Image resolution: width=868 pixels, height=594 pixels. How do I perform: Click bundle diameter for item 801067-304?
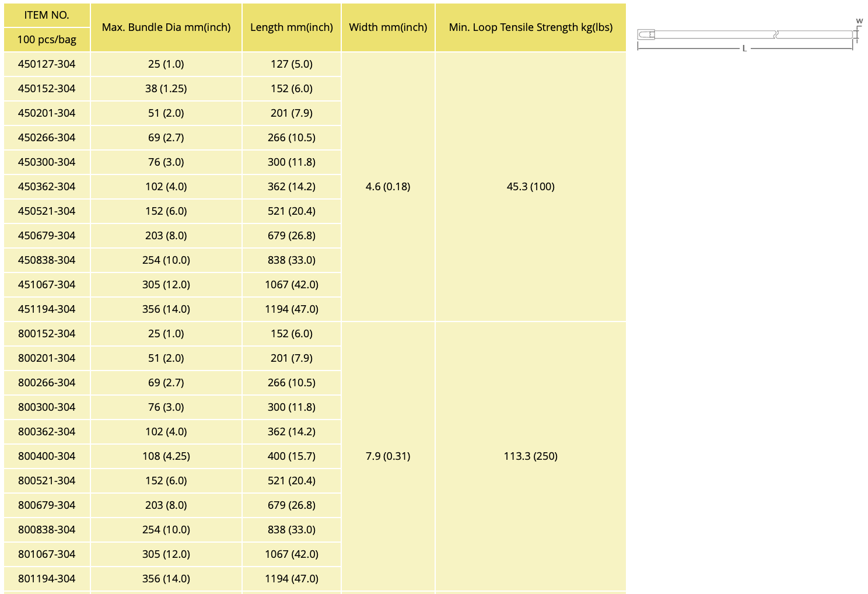166,554
